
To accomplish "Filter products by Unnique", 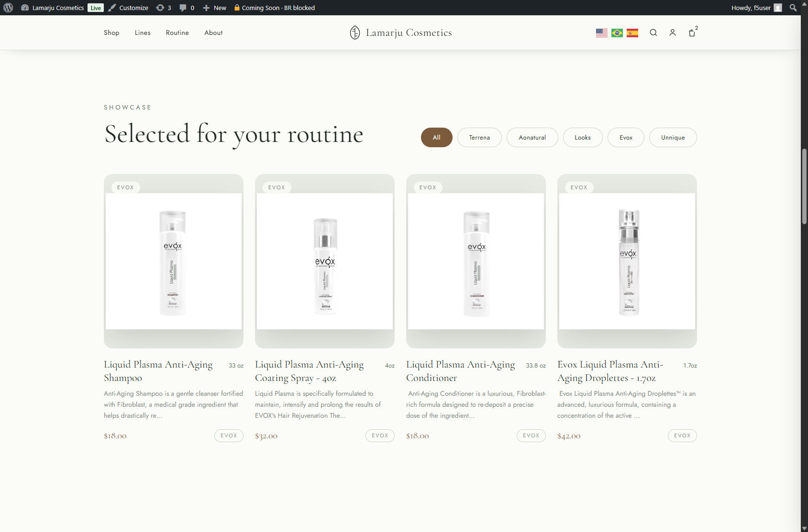I will click(673, 137).
